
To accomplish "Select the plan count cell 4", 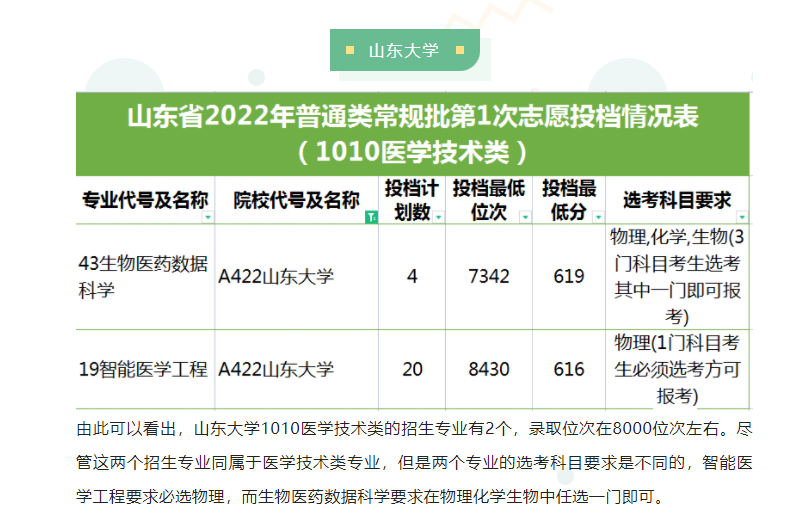I will pos(412,277).
